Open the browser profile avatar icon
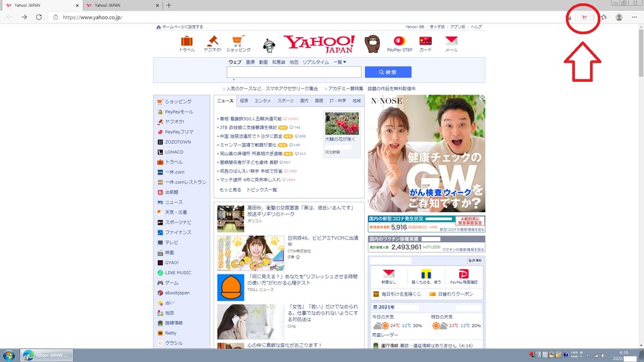 619,17
